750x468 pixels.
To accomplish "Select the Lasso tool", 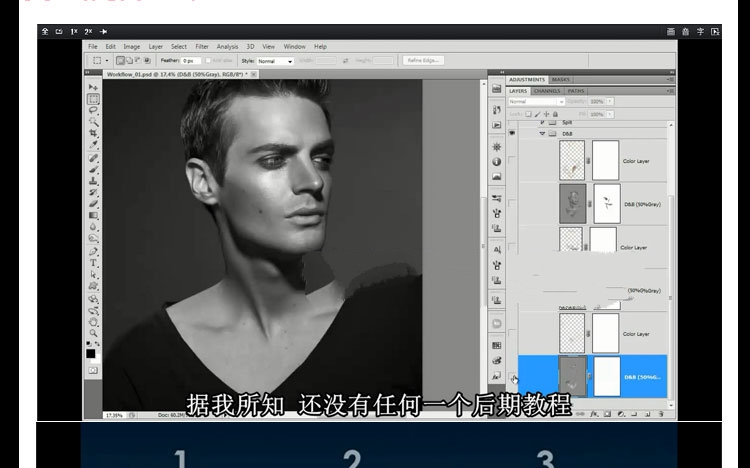I will pos(93,111).
